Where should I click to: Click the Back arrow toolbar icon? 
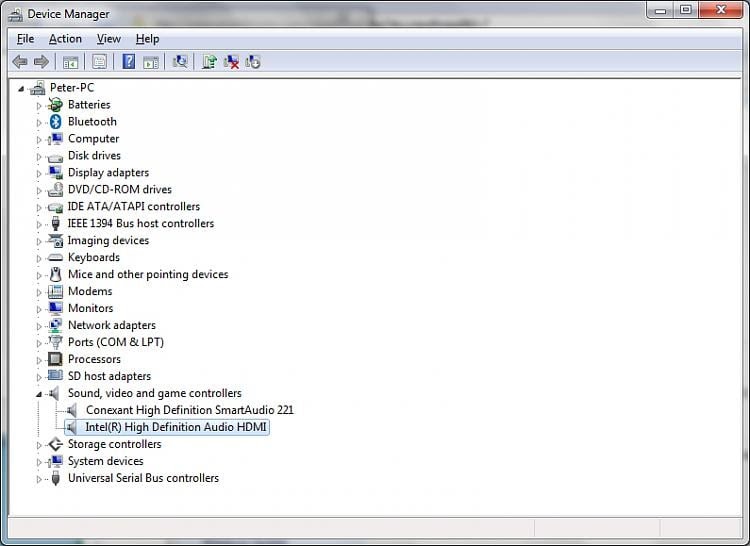pyautogui.click(x=20, y=62)
